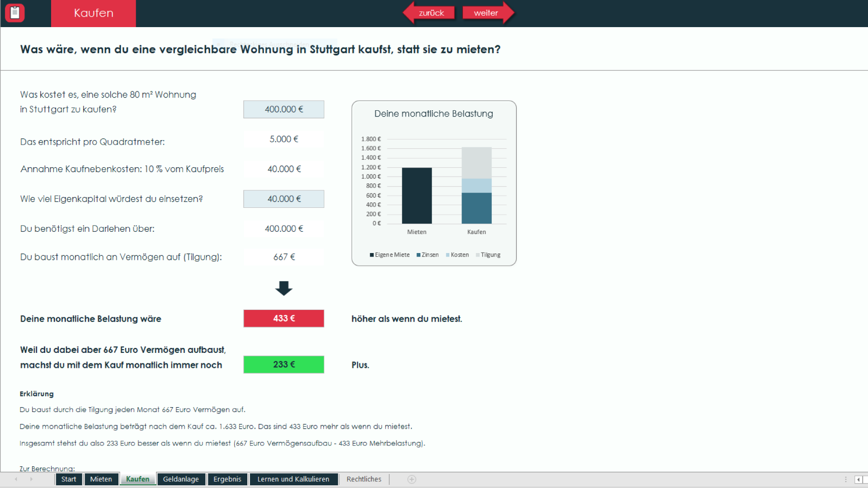This screenshot has height=488, width=868.
Task: Click previous sheet navigation arrow
Action: (16, 479)
